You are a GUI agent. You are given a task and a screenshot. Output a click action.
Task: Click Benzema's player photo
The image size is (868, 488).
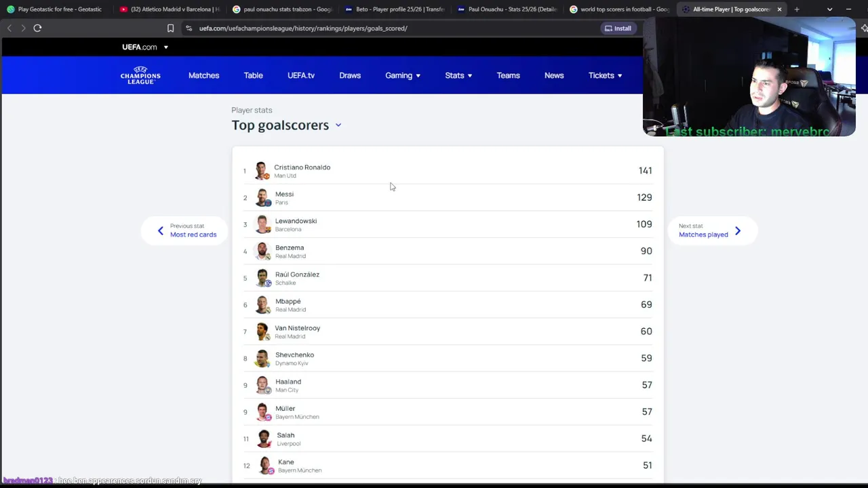(262, 251)
